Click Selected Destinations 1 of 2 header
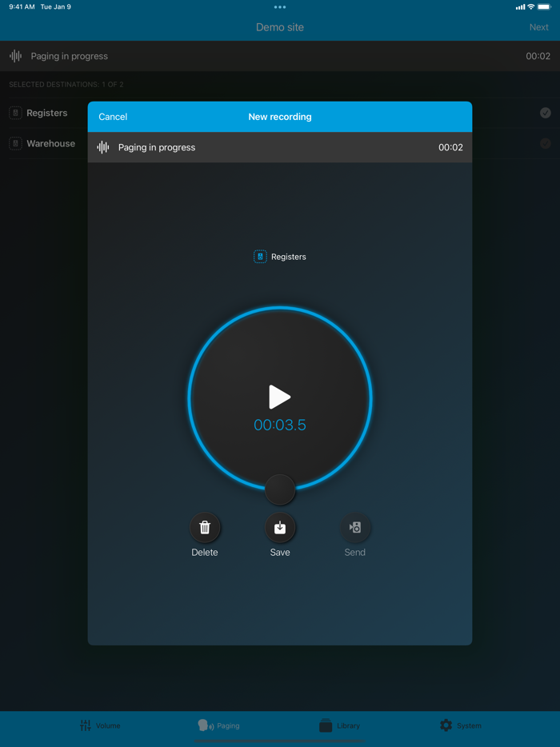The height and width of the screenshot is (747, 560). pos(66,84)
